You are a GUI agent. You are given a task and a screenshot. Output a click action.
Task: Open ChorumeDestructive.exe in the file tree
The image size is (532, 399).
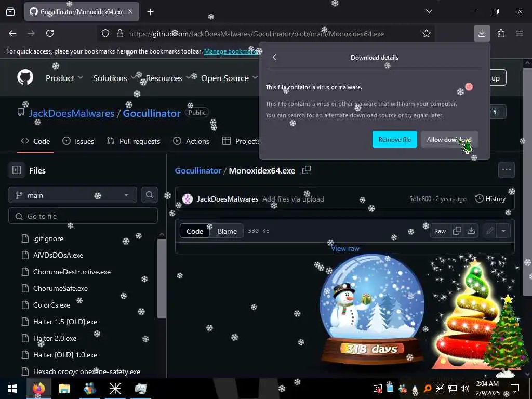tap(72, 272)
